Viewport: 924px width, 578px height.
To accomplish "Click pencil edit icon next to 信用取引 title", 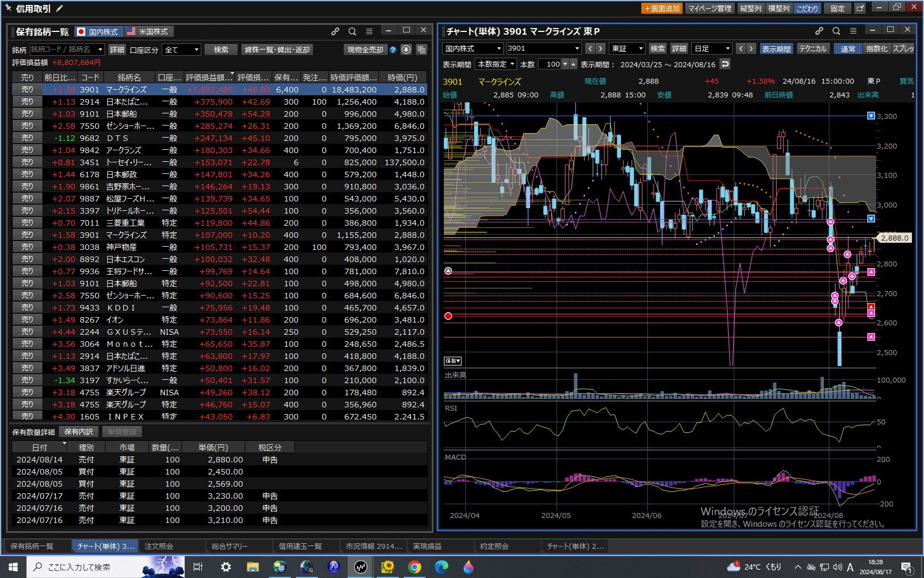I will [x=59, y=8].
